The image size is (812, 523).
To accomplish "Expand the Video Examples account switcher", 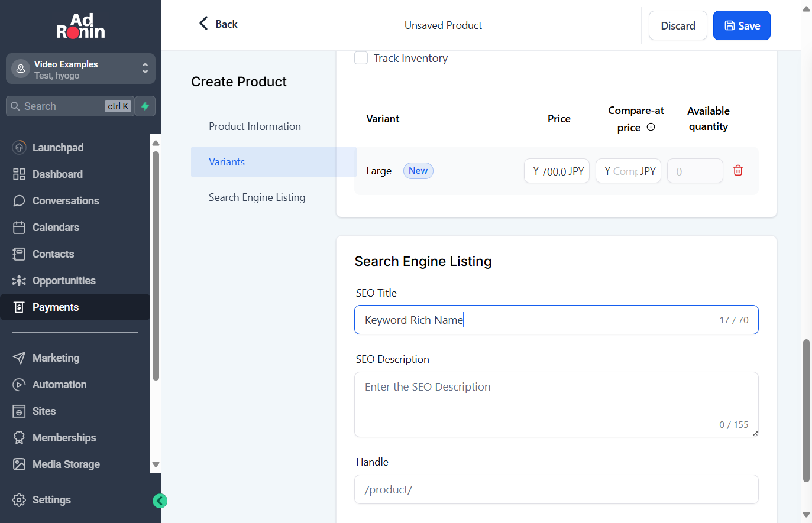I will point(80,69).
